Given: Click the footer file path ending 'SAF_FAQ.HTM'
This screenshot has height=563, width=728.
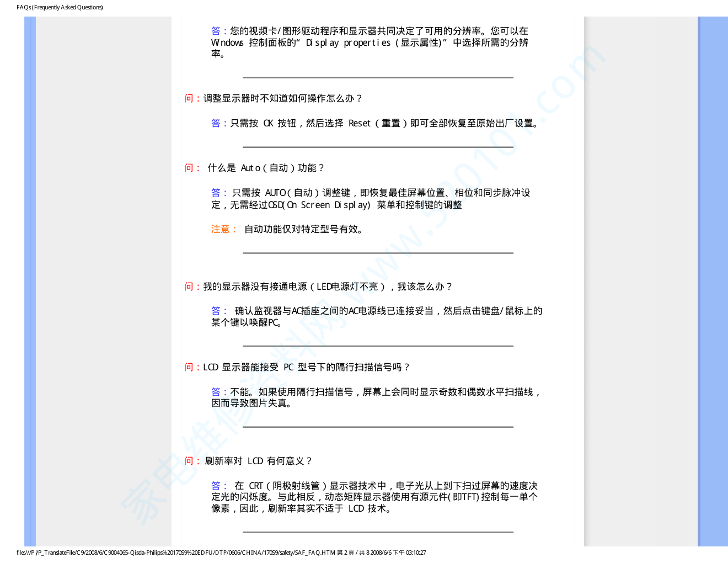Looking at the screenshot, I should pos(176,553).
